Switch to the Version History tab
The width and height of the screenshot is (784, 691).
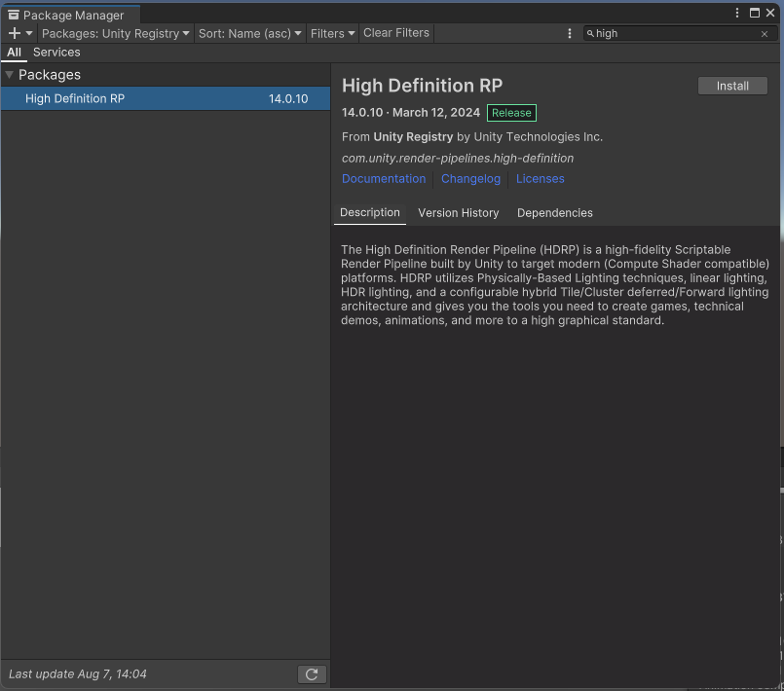pos(458,213)
